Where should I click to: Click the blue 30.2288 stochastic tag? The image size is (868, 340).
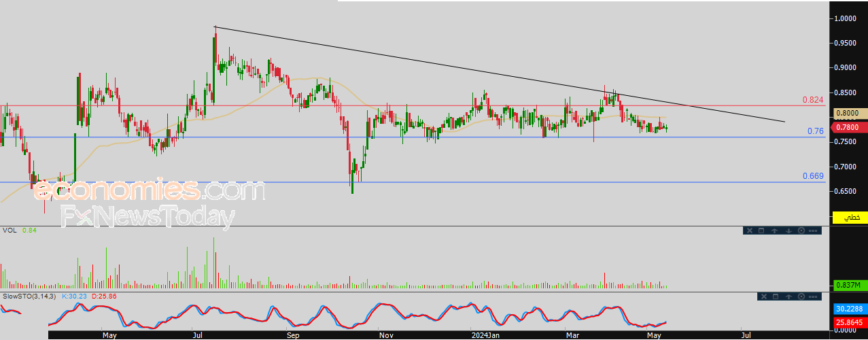[849, 309]
